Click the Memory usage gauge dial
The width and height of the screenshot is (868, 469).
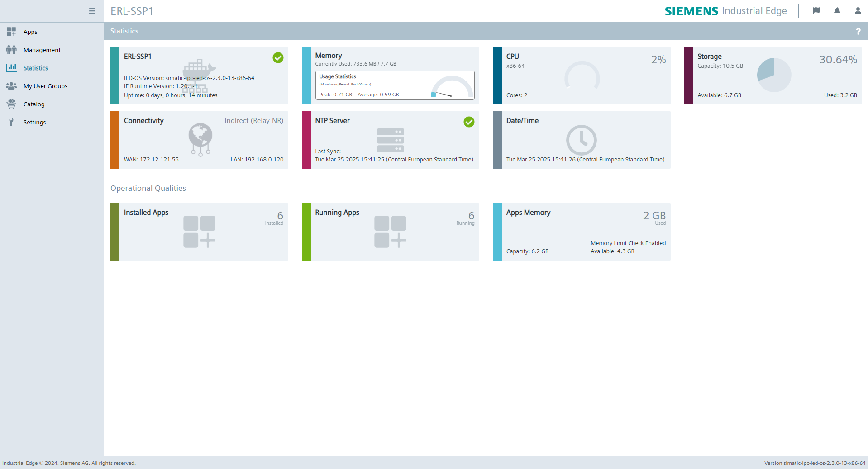pyautogui.click(x=451, y=87)
